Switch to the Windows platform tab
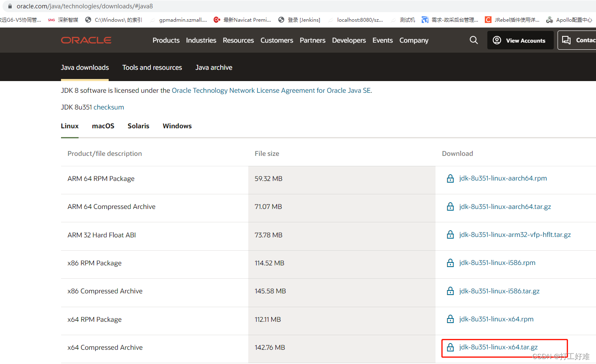 [x=177, y=126]
